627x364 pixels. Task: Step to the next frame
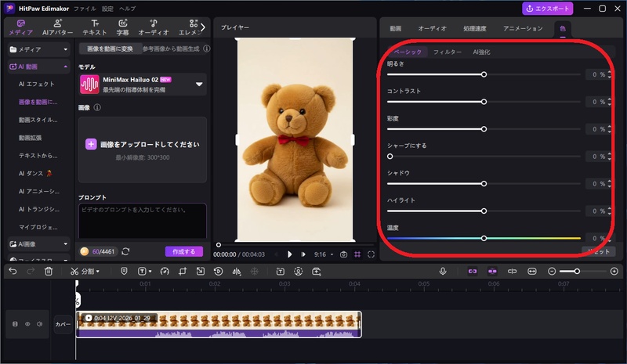coord(303,254)
